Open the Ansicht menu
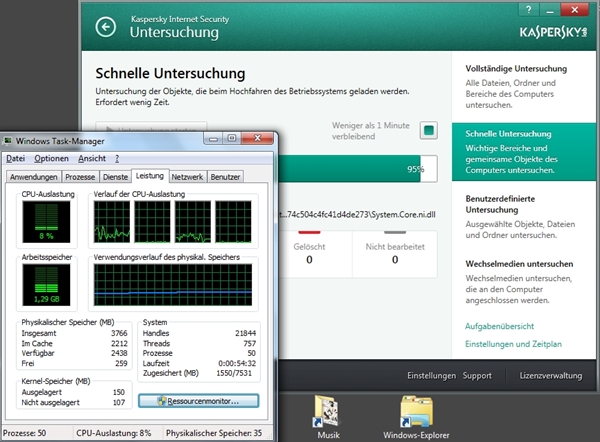This screenshot has height=442, width=600. [x=92, y=158]
